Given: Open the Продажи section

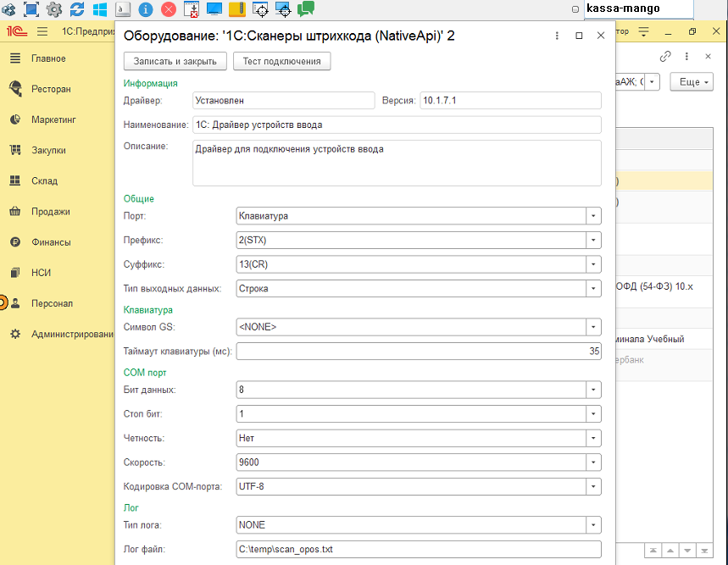Looking at the screenshot, I should (x=51, y=212).
